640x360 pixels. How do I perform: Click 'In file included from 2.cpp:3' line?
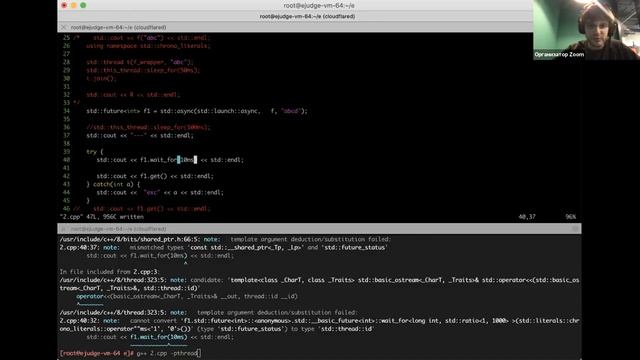coord(110,272)
